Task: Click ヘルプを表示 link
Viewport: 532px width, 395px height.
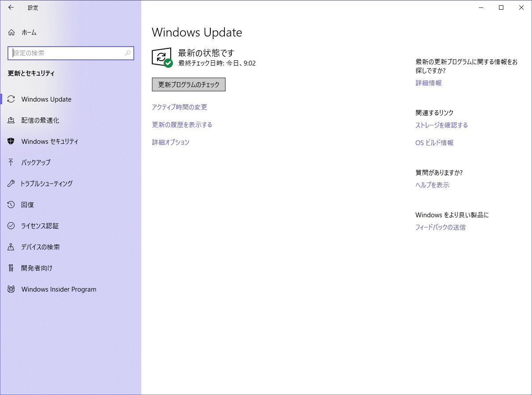Action: click(432, 185)
